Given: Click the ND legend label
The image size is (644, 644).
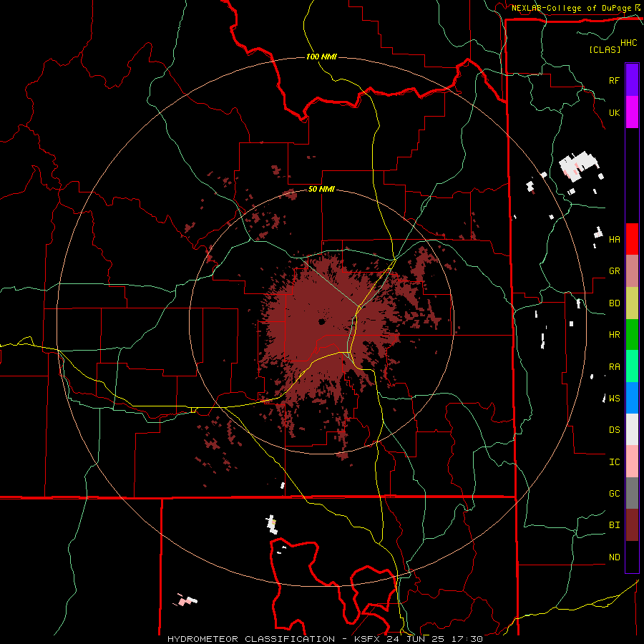Looking at the screenshot, I should [x=614, y=557].
